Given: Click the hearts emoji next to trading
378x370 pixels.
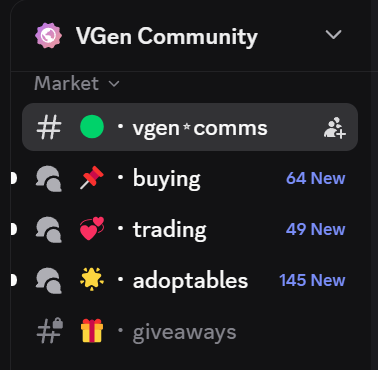Looking at the screenshot, I should point(92,229).
